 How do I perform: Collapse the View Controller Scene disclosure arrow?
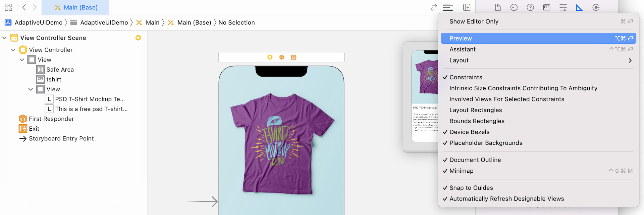(4, 38)
